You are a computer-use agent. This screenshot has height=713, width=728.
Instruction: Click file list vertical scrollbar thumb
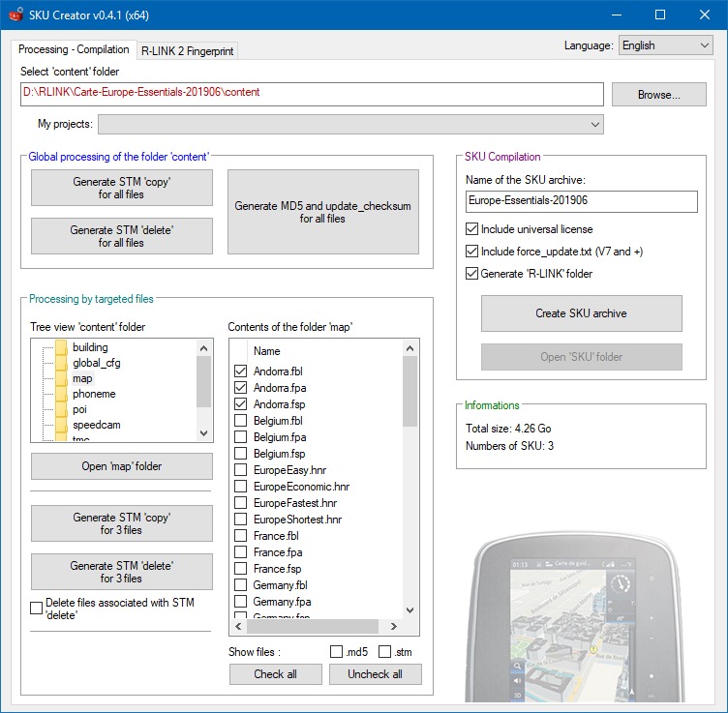[x=409, y=392]
